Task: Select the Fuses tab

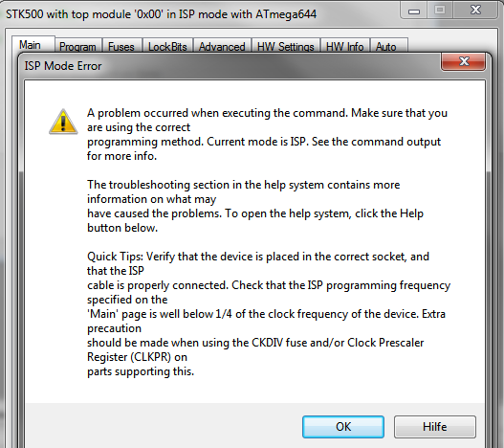Action: [x=121, y=47]
